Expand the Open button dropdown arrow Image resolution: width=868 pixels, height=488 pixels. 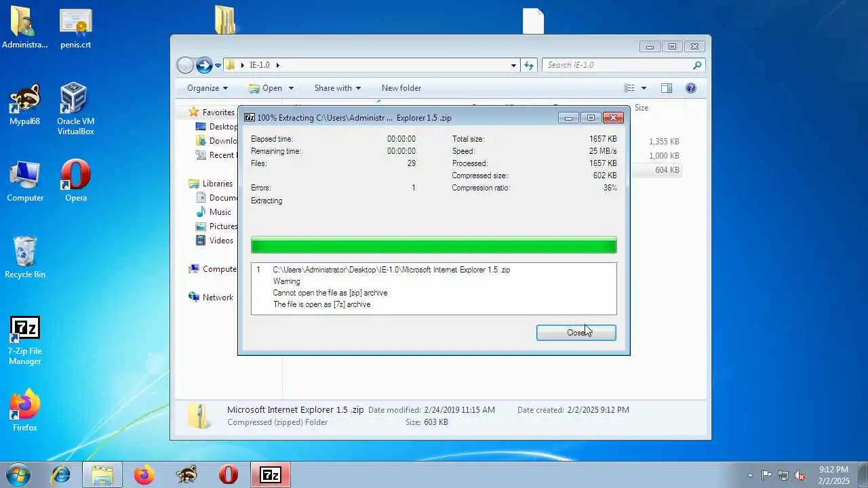point(291,88)
